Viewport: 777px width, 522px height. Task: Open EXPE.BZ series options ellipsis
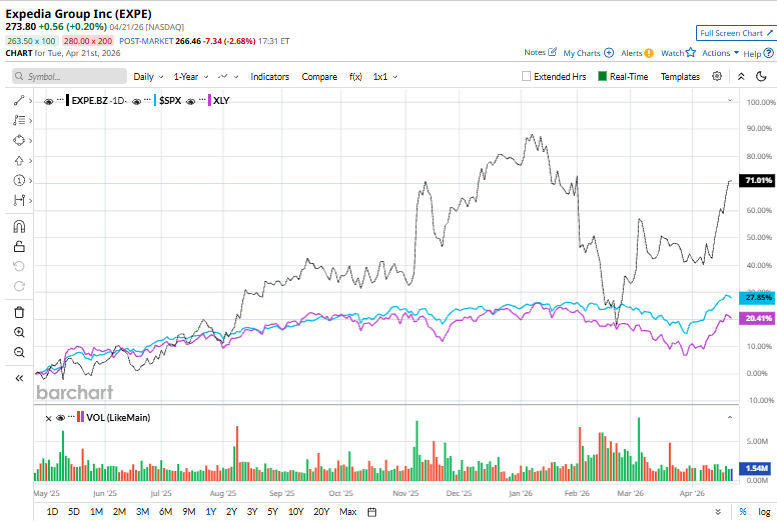coord(60,100)
